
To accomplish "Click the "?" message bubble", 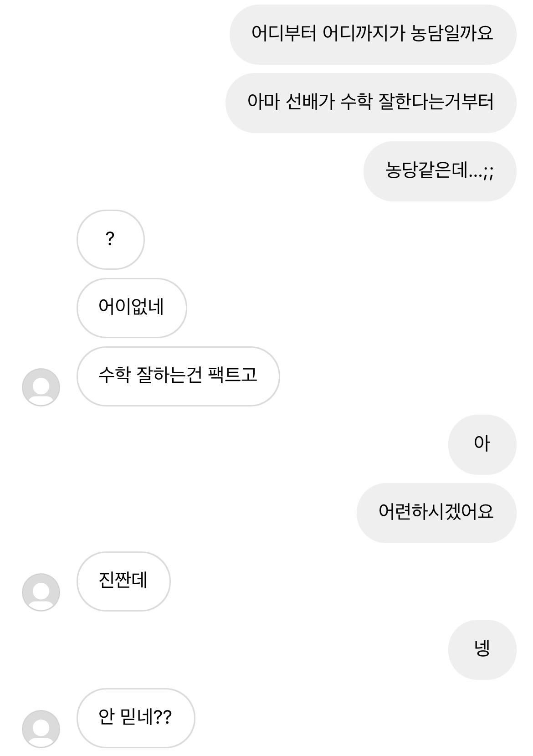I will (x=110, y=239).
